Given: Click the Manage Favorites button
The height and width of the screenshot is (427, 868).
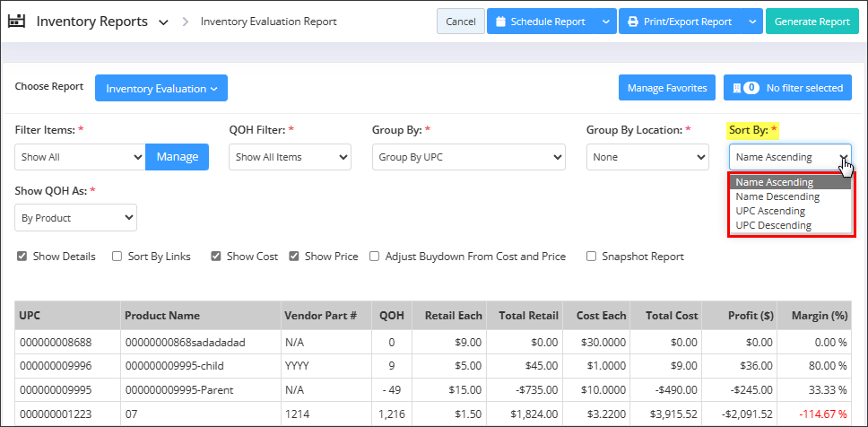Looking at the screenshot, I should click(x=667, y=88).
